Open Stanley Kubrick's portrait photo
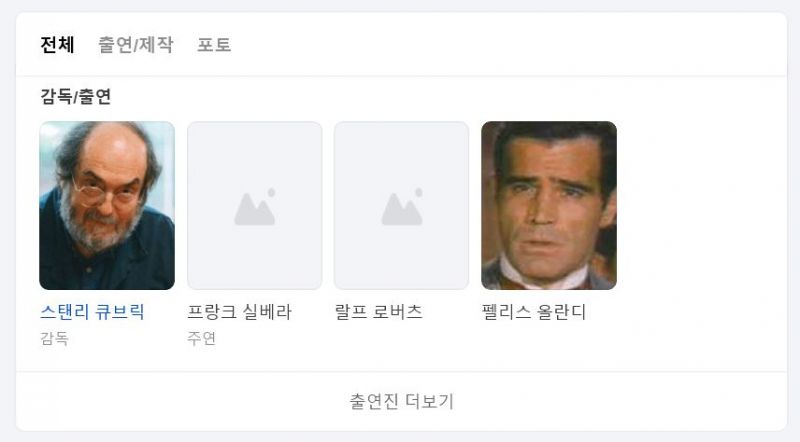 [107, 205]
